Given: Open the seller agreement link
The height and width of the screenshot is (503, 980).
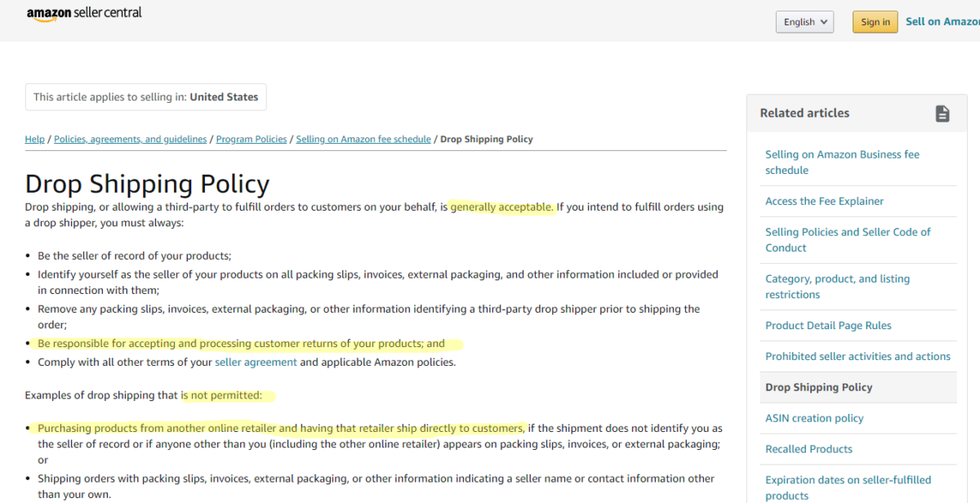Looking at the screenshot, I should 256,361.
